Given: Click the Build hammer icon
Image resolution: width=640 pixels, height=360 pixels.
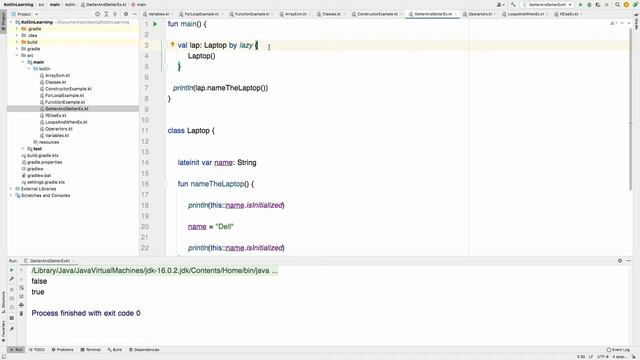Looking at the screenshot, I should 513,4.
